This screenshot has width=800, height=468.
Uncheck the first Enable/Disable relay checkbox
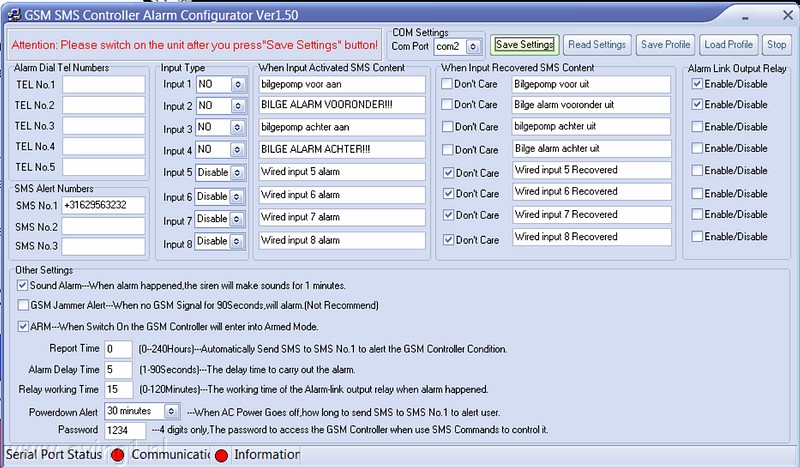(697, 84)
